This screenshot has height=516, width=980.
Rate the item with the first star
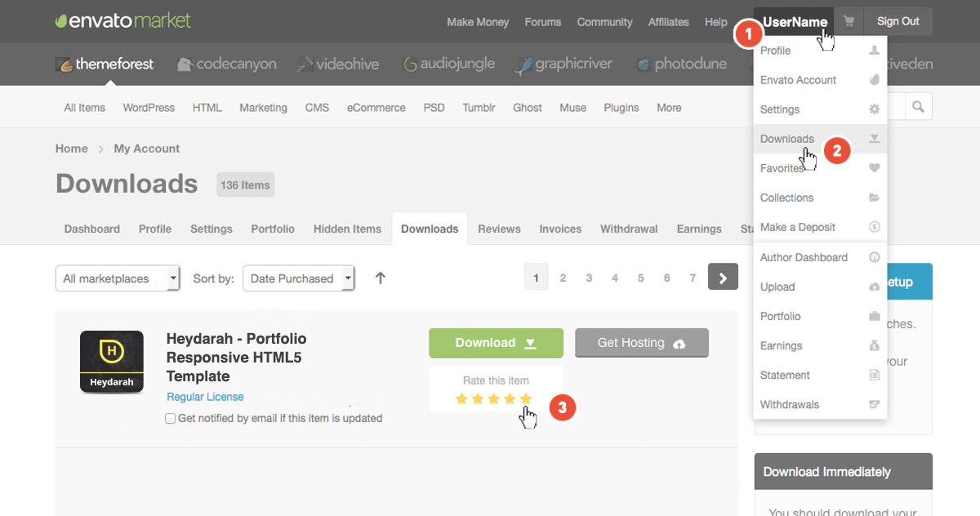(461, 398)
